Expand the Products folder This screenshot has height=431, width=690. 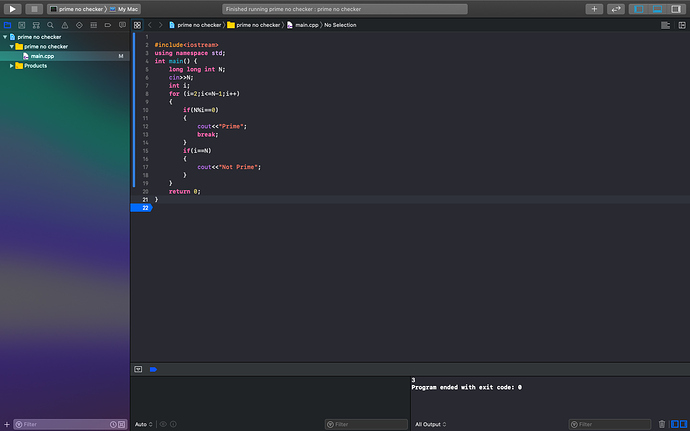click(x=12, y=66)
